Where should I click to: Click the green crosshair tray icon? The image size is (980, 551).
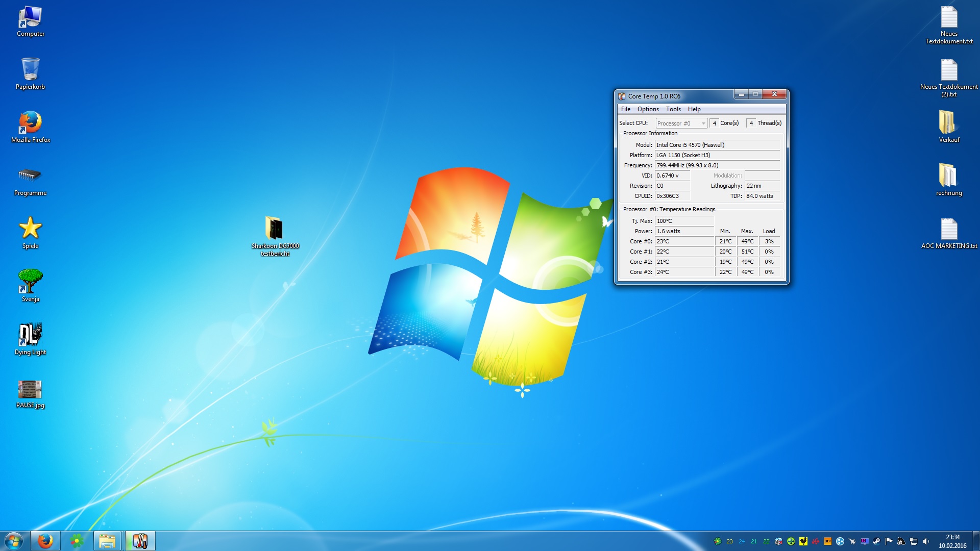click(791, 541)
